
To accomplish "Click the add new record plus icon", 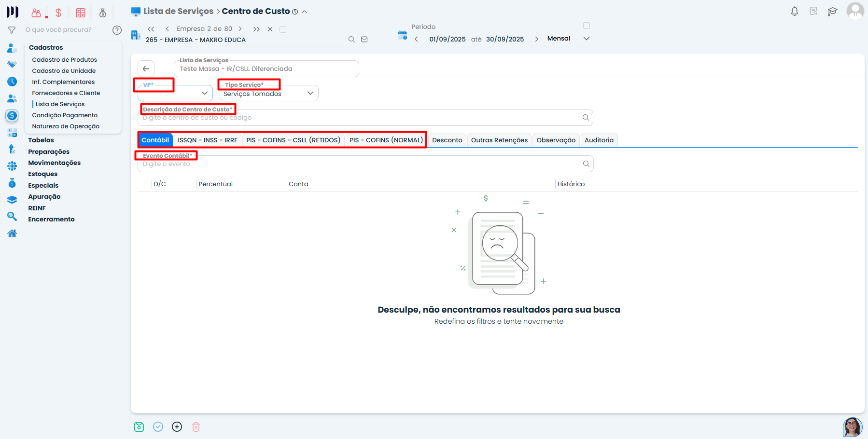I will [177, 427].
